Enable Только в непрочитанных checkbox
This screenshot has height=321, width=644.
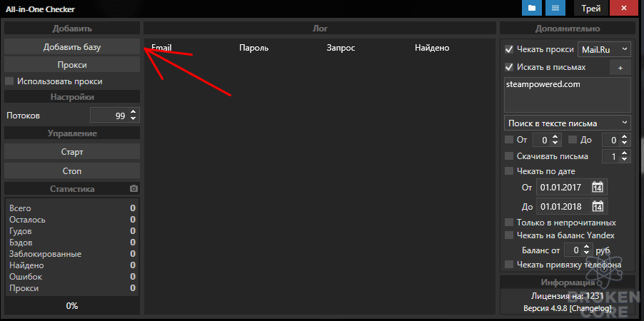point(509,223)
